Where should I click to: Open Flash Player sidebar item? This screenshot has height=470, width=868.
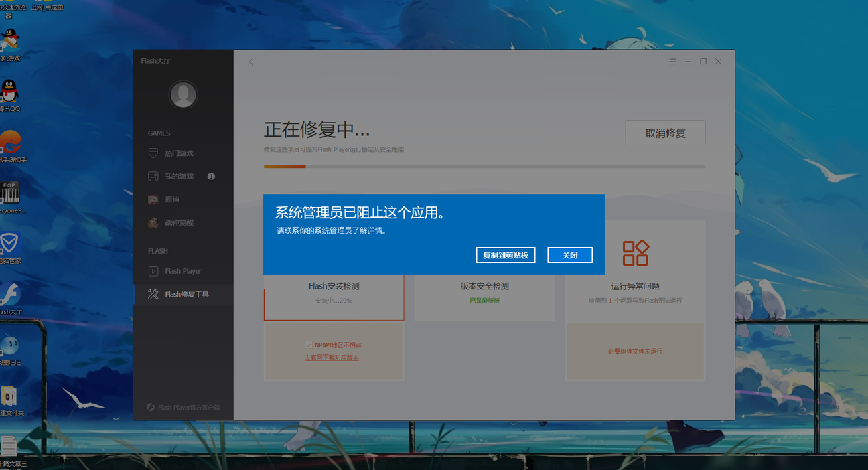[183, 271]
